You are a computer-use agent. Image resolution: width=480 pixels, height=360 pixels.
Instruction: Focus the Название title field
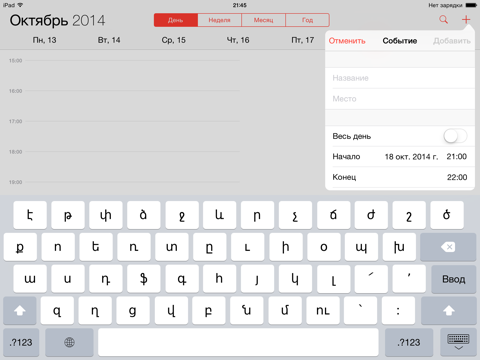tap(400, 78)
